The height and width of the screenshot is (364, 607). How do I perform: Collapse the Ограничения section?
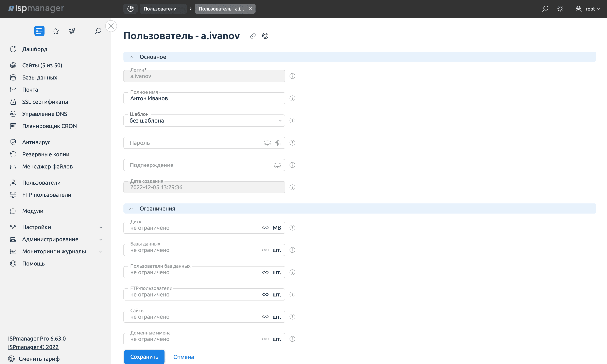click(x=132, y=208)
